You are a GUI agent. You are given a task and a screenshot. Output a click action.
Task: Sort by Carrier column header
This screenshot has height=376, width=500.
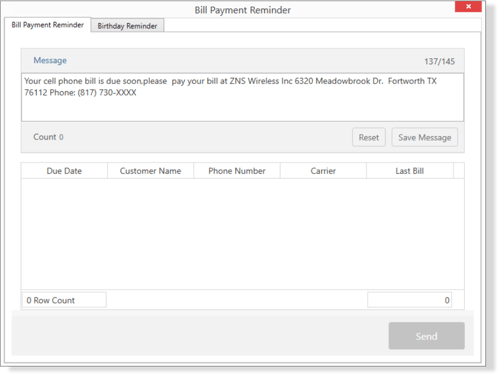click(x=323, y=171)
